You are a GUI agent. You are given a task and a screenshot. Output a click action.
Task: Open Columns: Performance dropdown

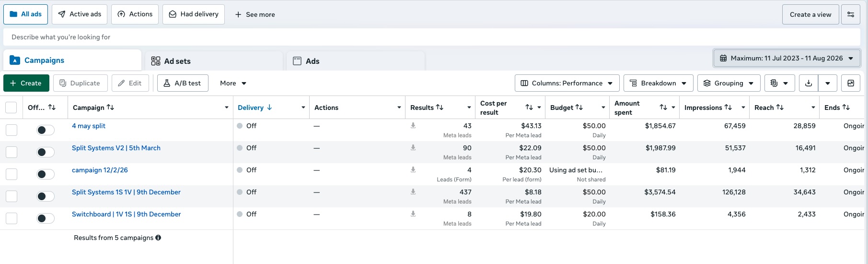(x=567, y=83)
